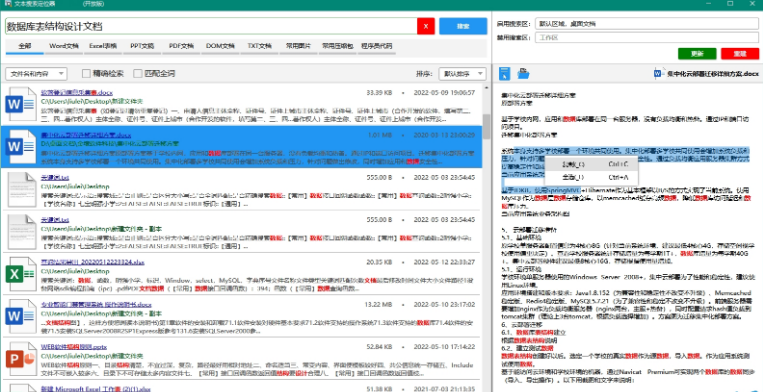Click the 禁用搜索区 input field
The width and height of the screenshot is (763, 392).
(x=647, y=37)
